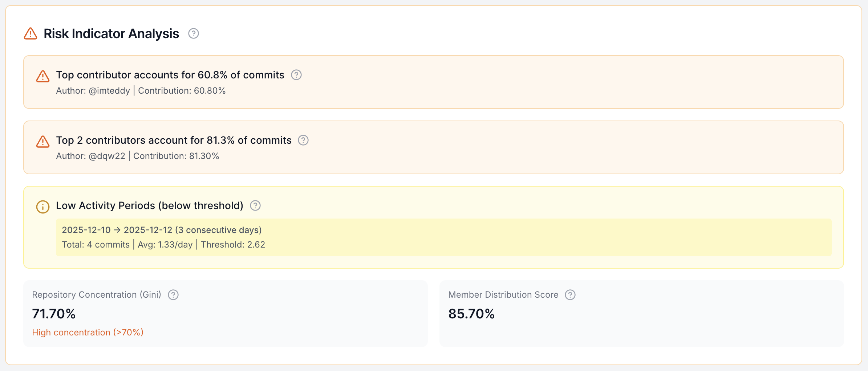The height and width of the screenshot is (371, 868).
Task: Click the High concentration (>70%) warning text
Action: point(88,332)
